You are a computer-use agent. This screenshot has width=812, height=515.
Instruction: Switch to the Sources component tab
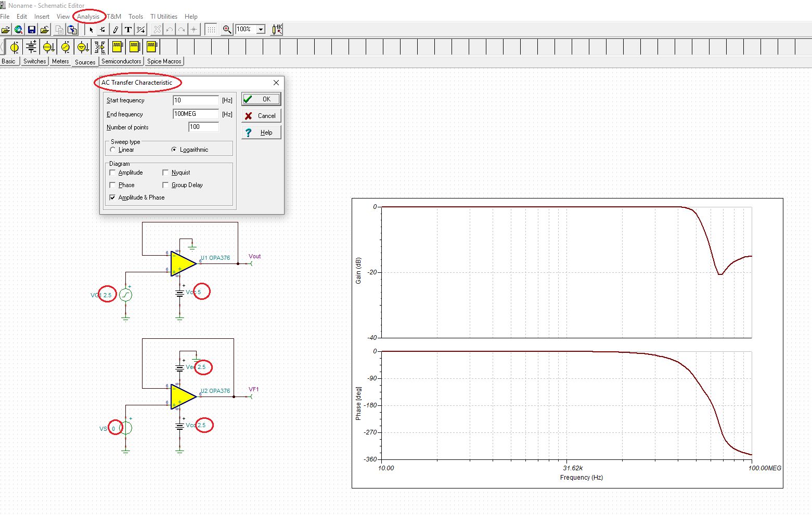85,62
